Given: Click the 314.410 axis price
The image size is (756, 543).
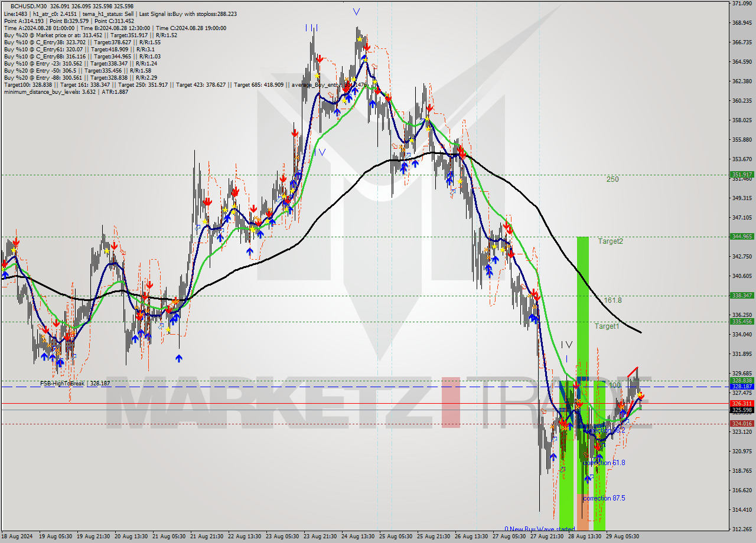Looking at the screenshot, I should pos(742,509).
